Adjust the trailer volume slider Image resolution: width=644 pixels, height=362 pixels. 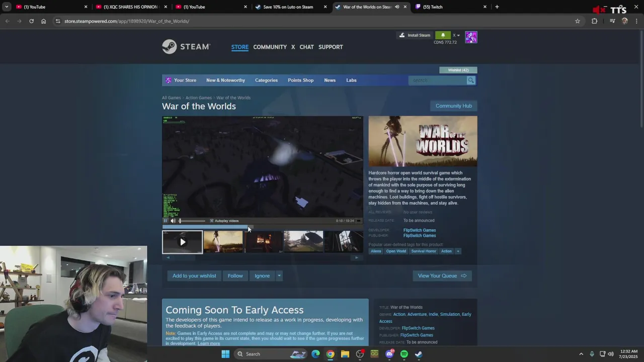192,221
